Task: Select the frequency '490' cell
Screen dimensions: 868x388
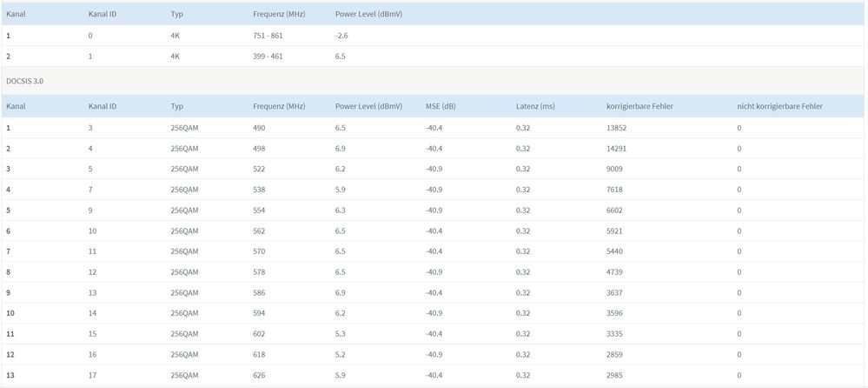Action: pos(259,128)
